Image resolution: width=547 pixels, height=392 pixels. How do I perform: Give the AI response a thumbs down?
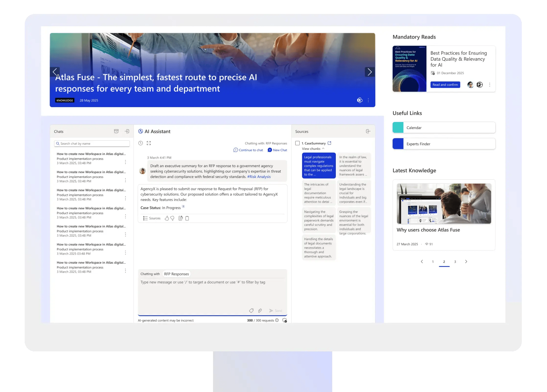(x=172, y=218)
